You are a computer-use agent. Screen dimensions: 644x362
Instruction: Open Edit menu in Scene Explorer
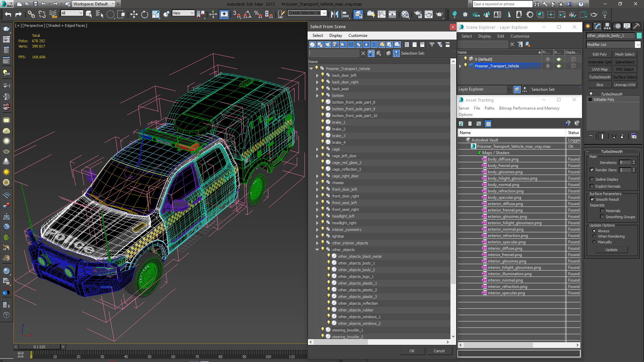[x=500, y=36]
